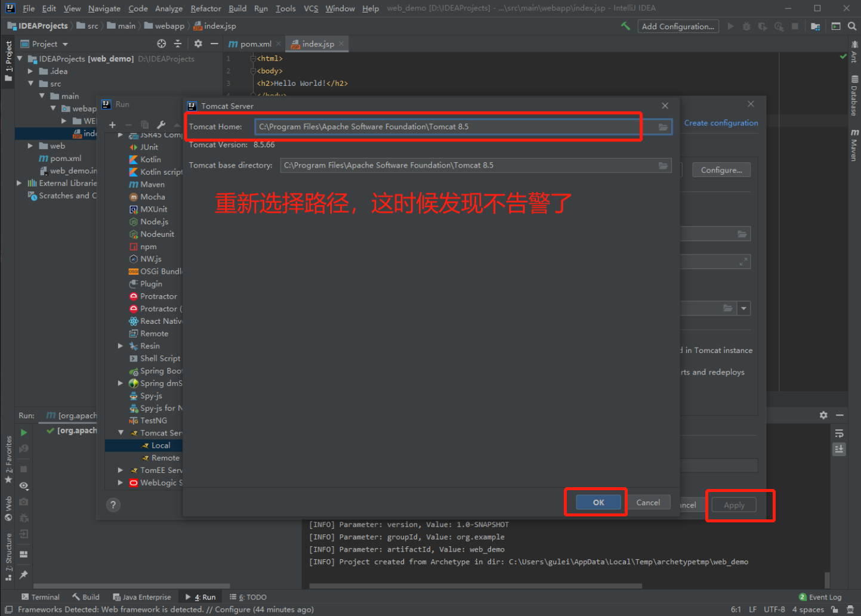861x616 pixels.
Task: Click the UTF-8 encoding in the status bar
Action: (774, 609)
